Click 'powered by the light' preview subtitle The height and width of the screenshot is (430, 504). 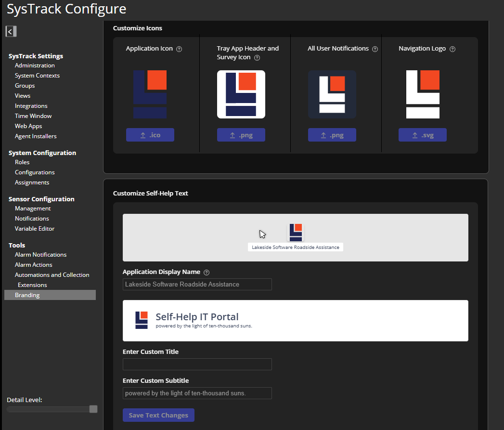coord(204,326)
